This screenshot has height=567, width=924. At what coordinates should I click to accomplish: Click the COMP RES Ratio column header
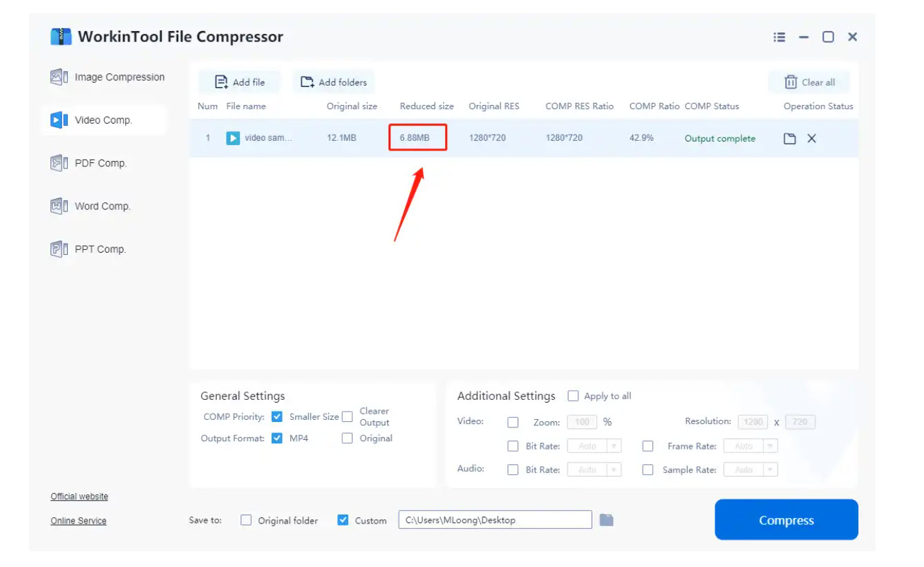click(579, 106)
